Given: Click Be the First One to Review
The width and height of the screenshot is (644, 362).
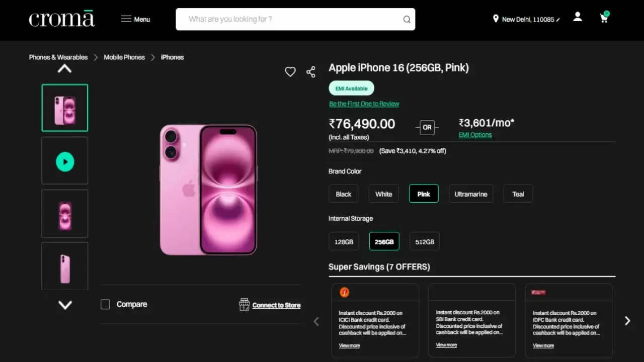Looking at the screenshot, I should [364, 104].
